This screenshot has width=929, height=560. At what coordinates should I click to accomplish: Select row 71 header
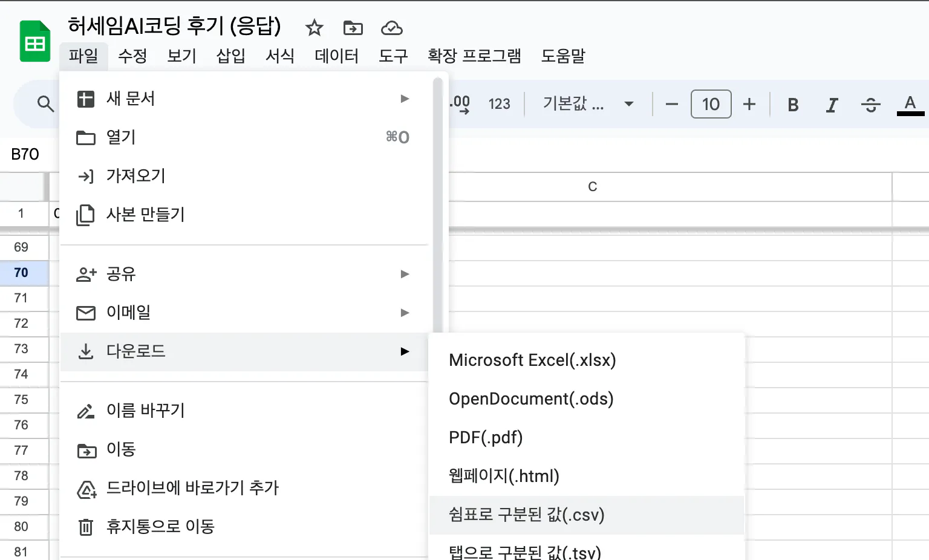[24, 298]
